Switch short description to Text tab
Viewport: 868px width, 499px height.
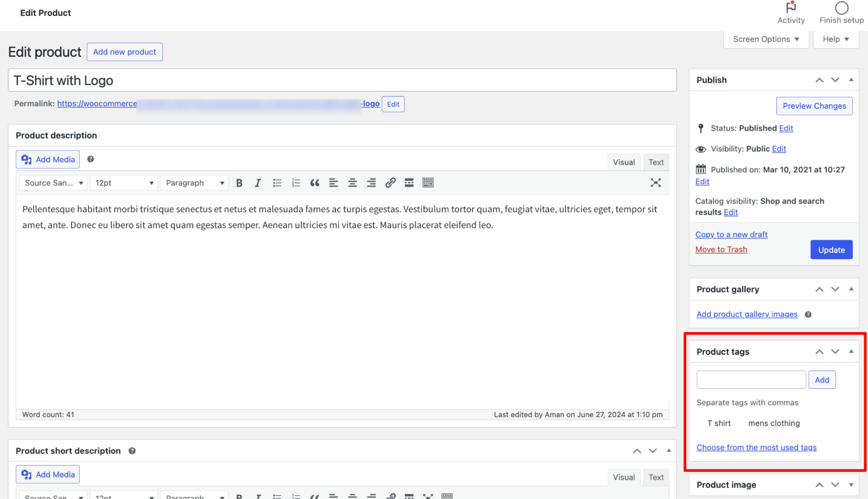(x=656, y=477)
